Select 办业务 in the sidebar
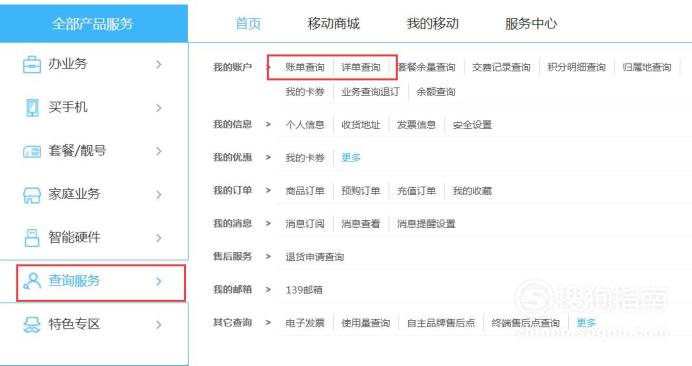Screen dimensions: 692x366 (68, 64)
